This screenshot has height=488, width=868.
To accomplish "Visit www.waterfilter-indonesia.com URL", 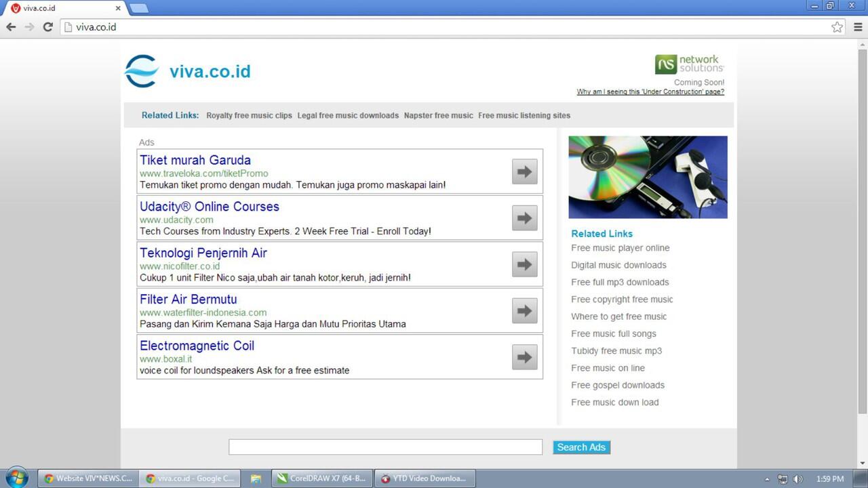I will [203, 312].
